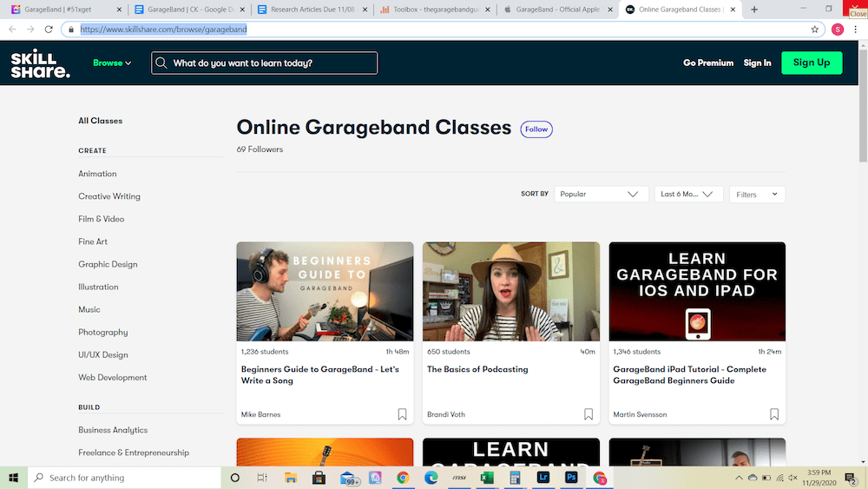This screenshot has width=868, height=489.
Task: Open the Chrome three-dot menu
Action: click(855, 30)
